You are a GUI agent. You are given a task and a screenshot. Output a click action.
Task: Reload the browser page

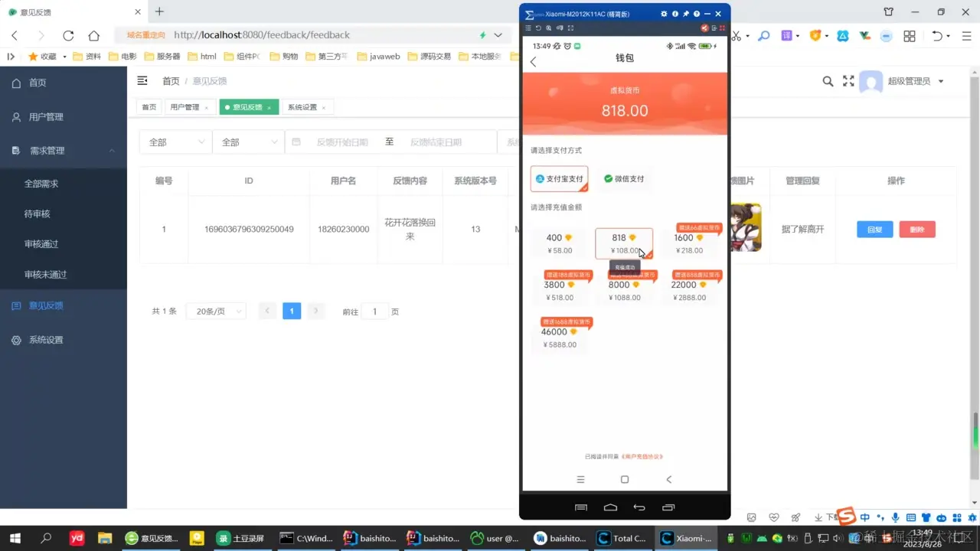(x=68, y=35)
